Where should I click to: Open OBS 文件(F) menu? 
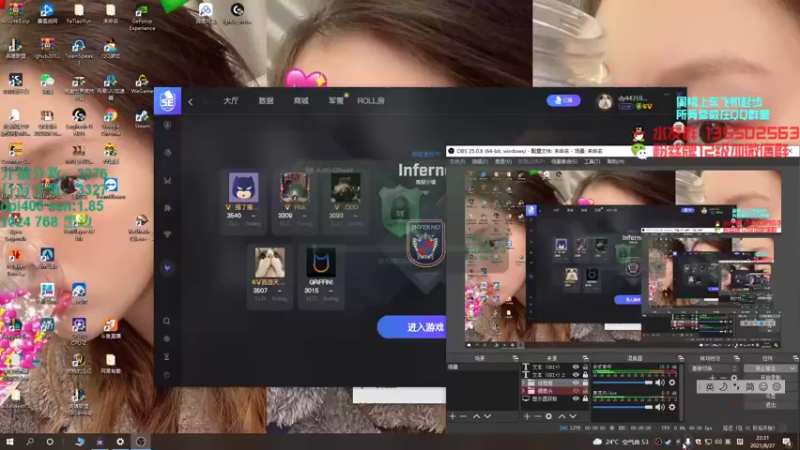[x=457, y=162]
